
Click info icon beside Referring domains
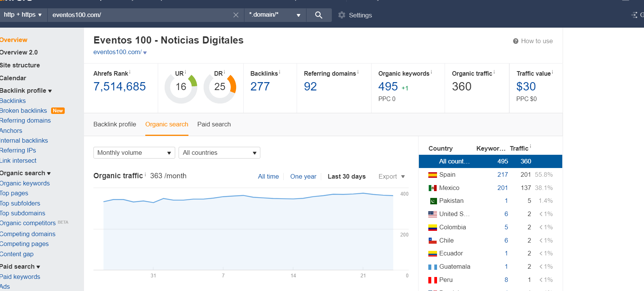click(x=358, y=72)
